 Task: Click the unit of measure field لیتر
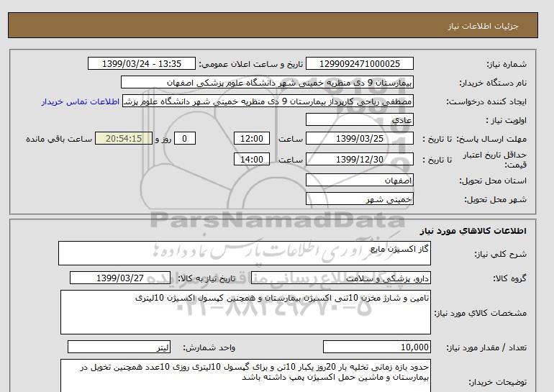coord(119,347)
